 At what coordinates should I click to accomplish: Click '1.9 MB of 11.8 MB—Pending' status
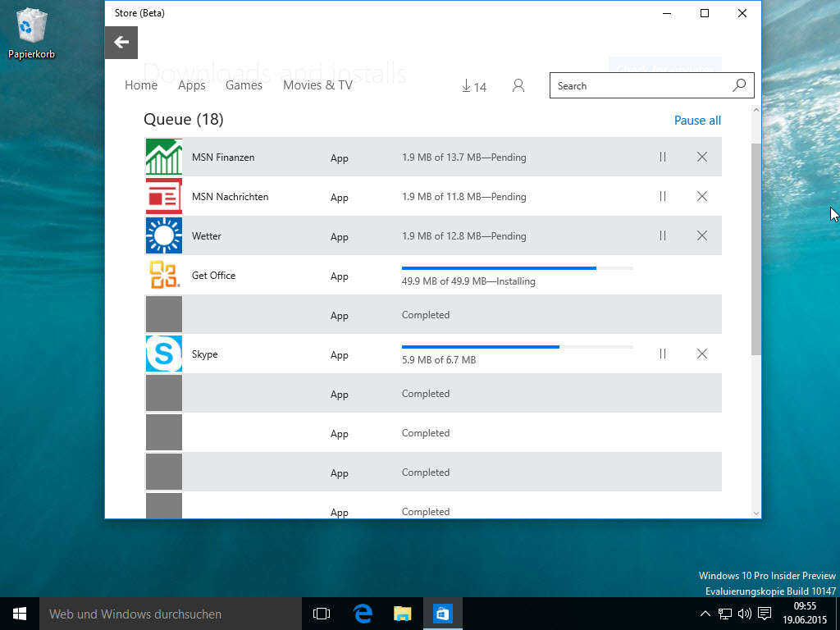click(464, 197)
